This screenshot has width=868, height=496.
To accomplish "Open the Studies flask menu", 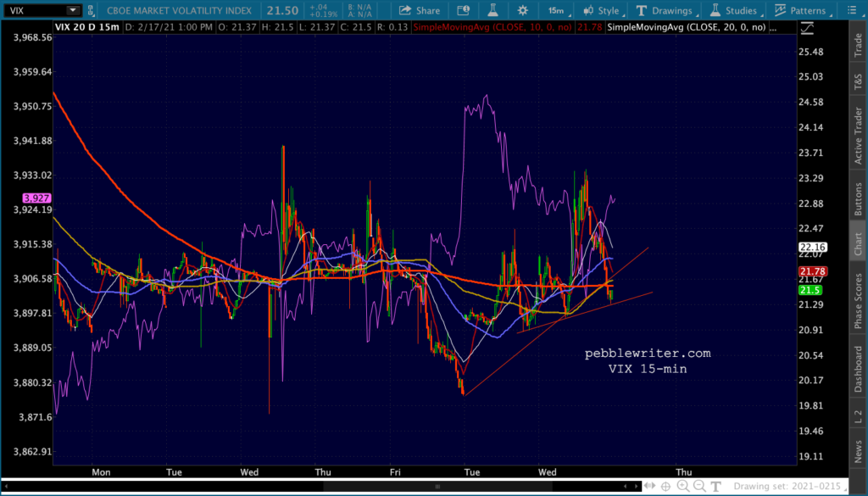I will (735, 10).
